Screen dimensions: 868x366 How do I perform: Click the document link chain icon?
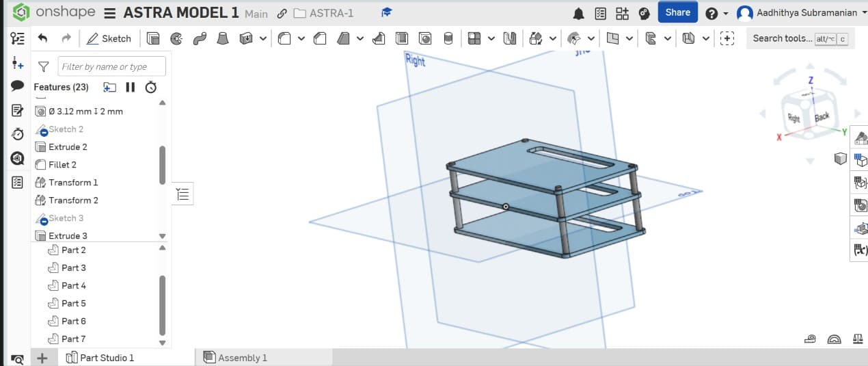click(282, 14)
